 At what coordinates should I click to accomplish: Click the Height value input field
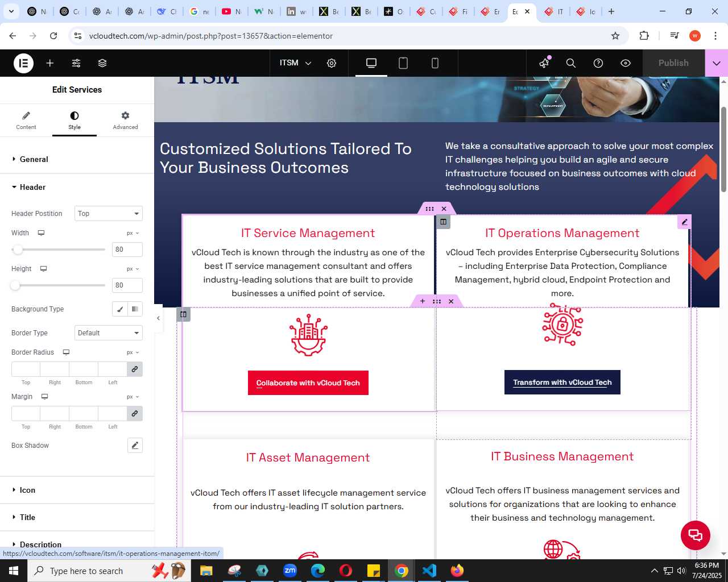point(127,285)
